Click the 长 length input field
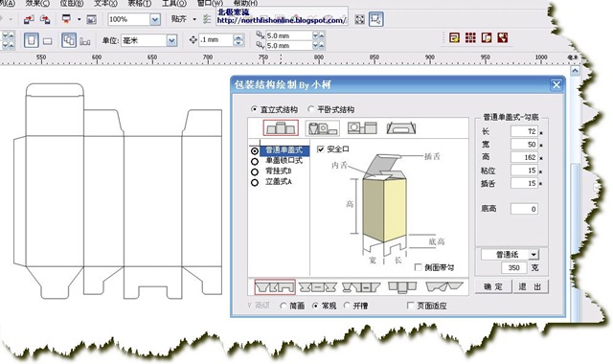Image resolution: width=613 pixels, height=364 pixels. click(524, 131)
